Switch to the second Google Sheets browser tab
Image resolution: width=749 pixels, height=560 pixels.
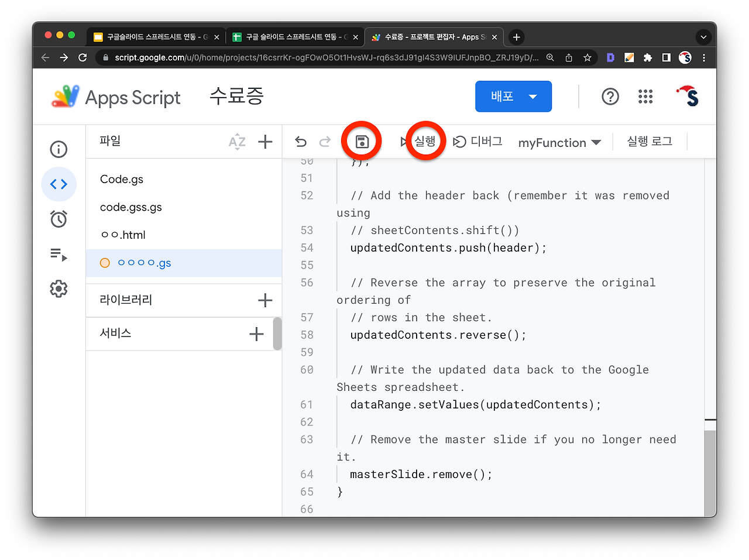[296, 37]
